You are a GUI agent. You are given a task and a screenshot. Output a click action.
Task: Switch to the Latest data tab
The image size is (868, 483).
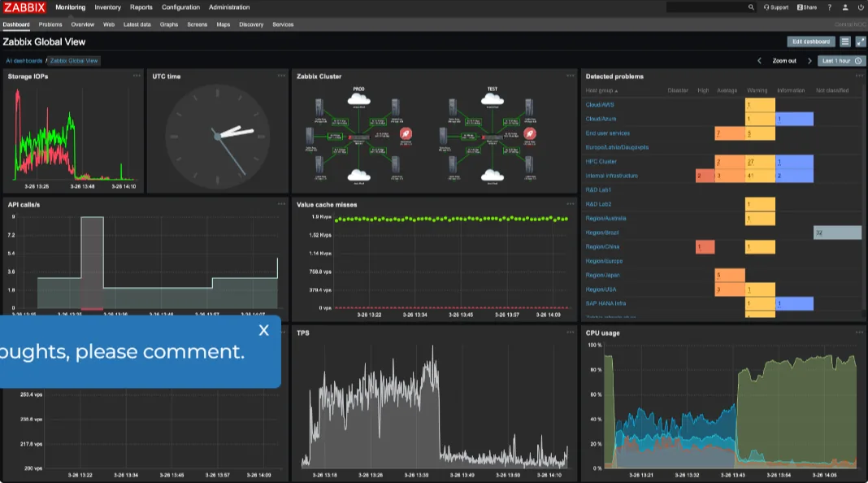(x=137, y=24)
